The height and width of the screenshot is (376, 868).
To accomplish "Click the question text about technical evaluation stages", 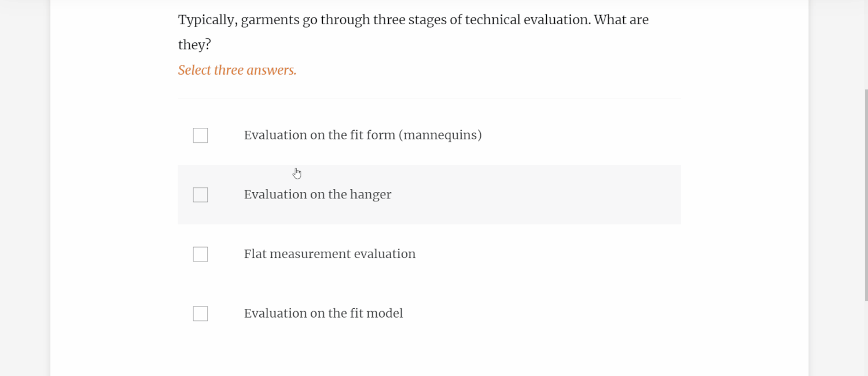I will pyautogui.click(x=413, y=19).
